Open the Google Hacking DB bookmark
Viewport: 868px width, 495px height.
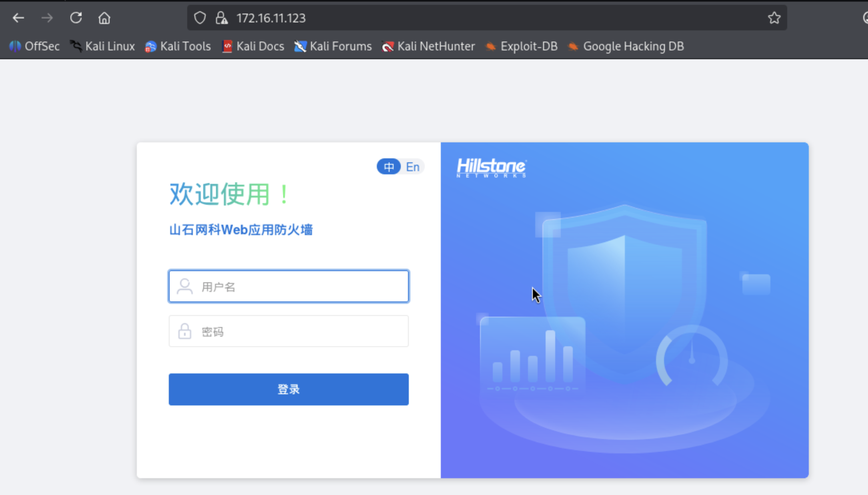626,46
